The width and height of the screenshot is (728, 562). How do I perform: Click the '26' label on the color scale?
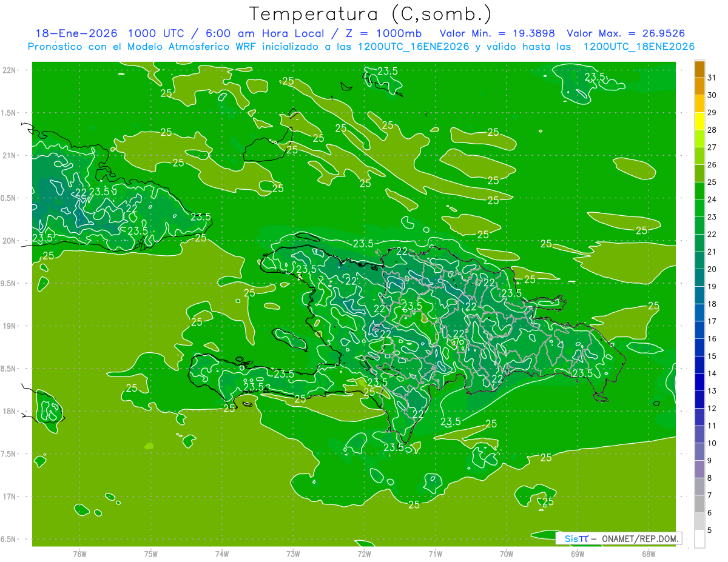click(x=712, y=165)
